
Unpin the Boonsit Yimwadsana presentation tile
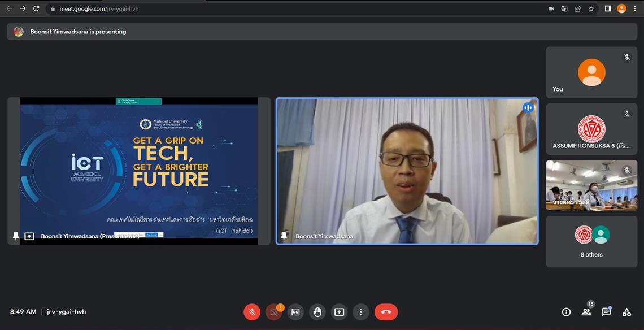coord(16,236)
